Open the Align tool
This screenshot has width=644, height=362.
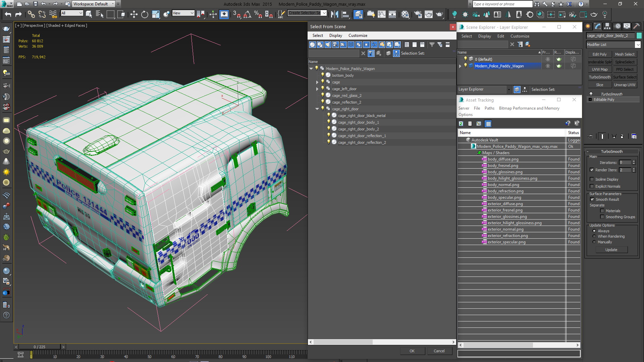[x=345, y=14]
